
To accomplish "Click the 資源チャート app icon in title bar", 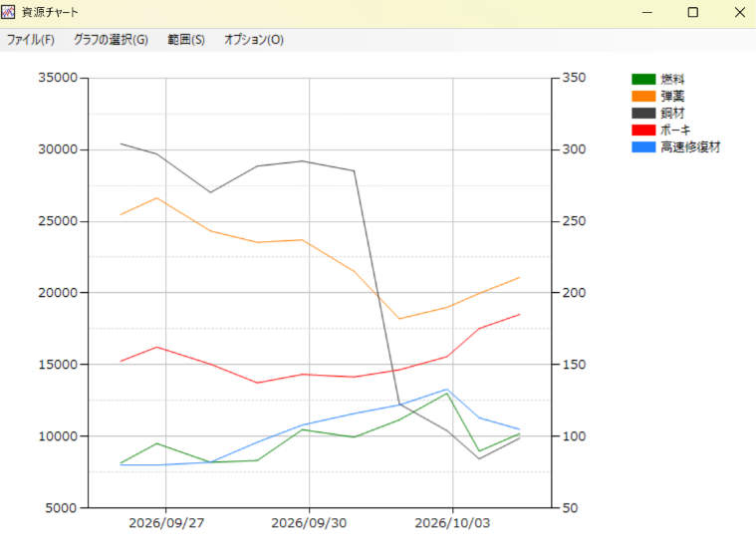I will tap(8, 12).
